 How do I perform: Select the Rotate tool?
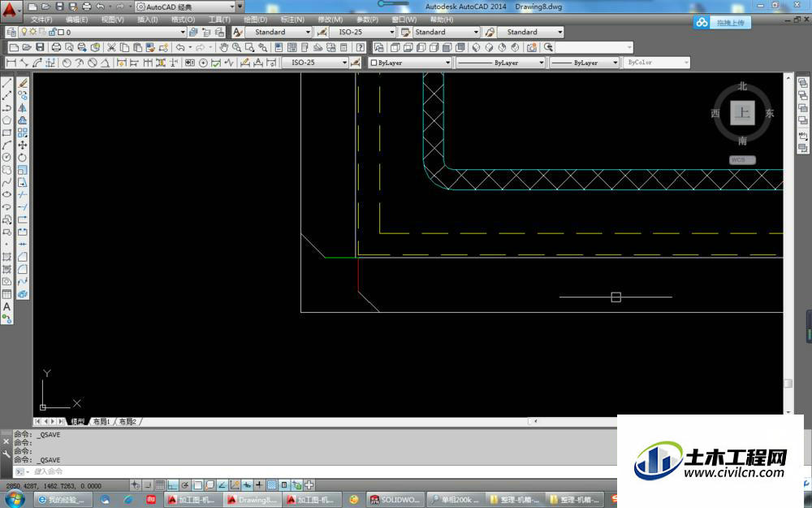(23, 158)
